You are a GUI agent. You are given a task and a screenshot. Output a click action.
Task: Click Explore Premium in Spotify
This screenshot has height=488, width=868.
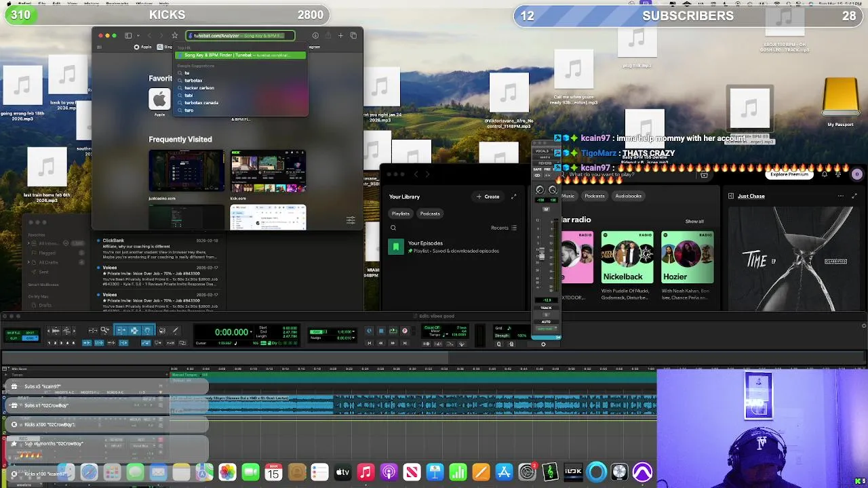(x=789, y=174)
